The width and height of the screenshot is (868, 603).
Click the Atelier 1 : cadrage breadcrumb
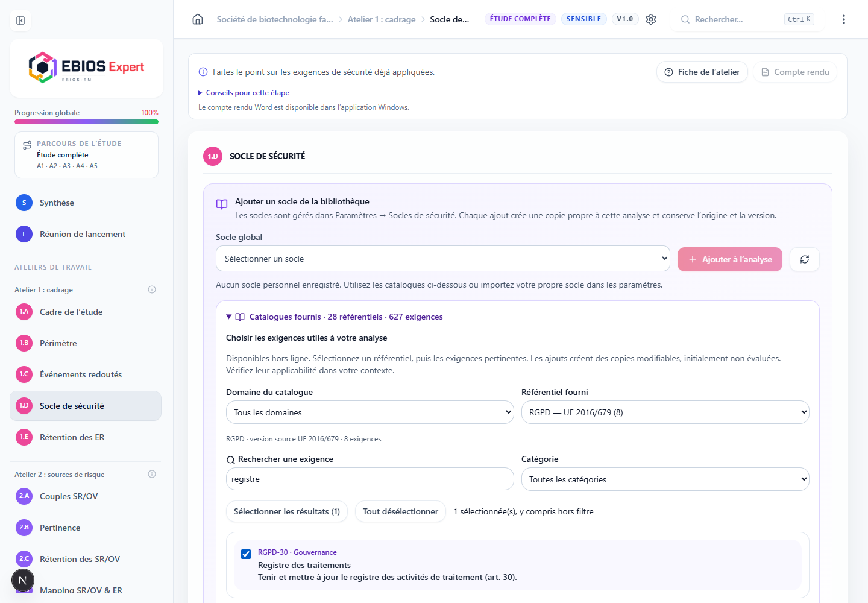pos(382,19)
